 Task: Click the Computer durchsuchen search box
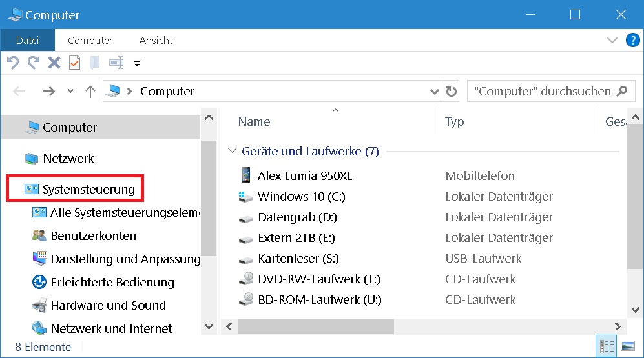tap(541, 91)
